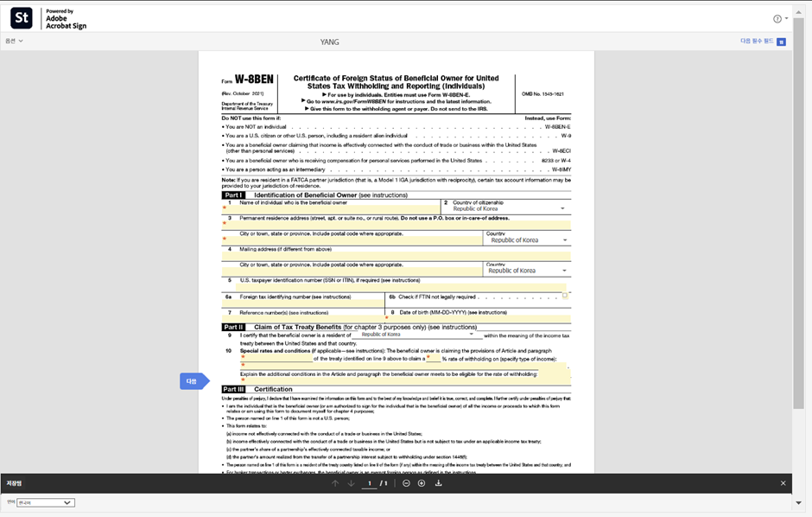
Task: Click the scrollbar up arrow
Action: coord(798,12)
